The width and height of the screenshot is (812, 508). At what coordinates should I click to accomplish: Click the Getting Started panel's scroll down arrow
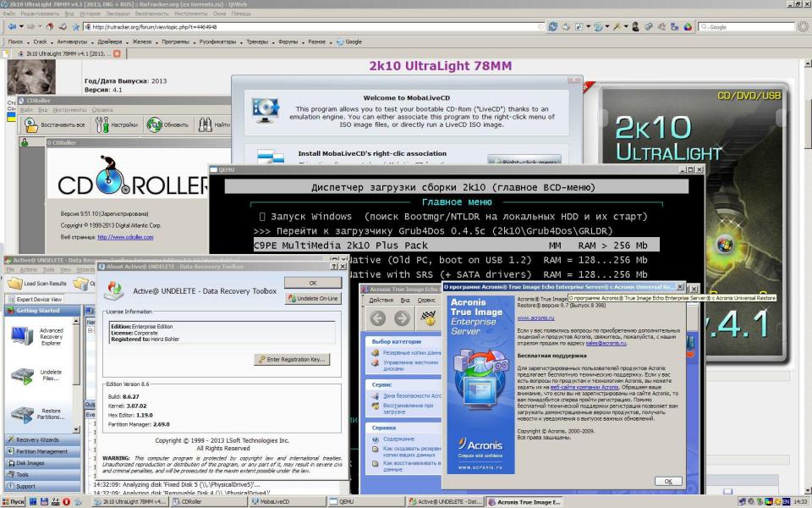[x=77, y=429]
